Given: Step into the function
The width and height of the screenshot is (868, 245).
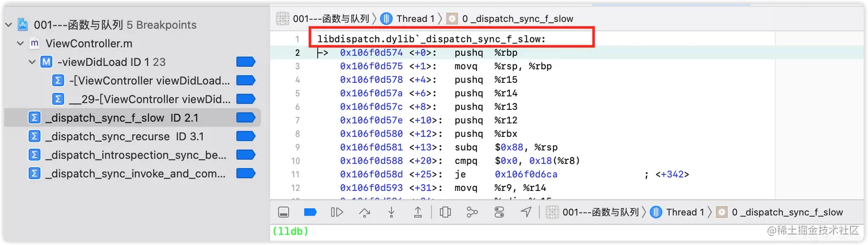Looking at the screenshot, I should (x=391, y=212).
